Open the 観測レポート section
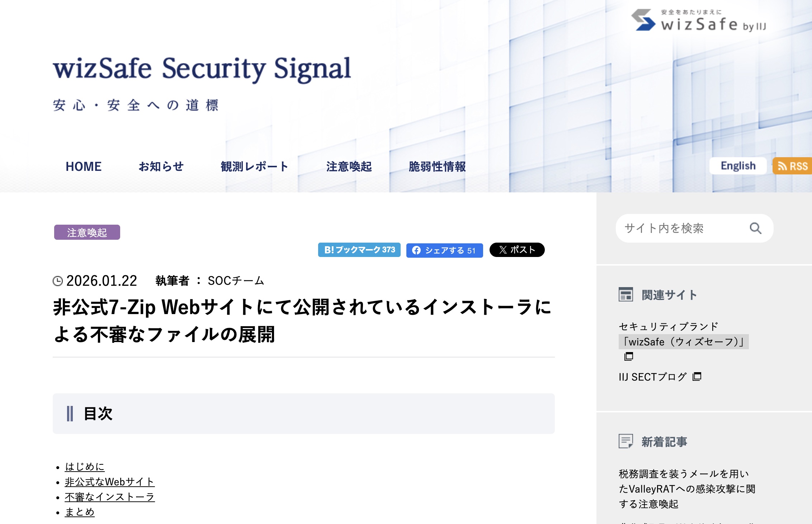Screen dimensions: 812x524 click(254, 166)
